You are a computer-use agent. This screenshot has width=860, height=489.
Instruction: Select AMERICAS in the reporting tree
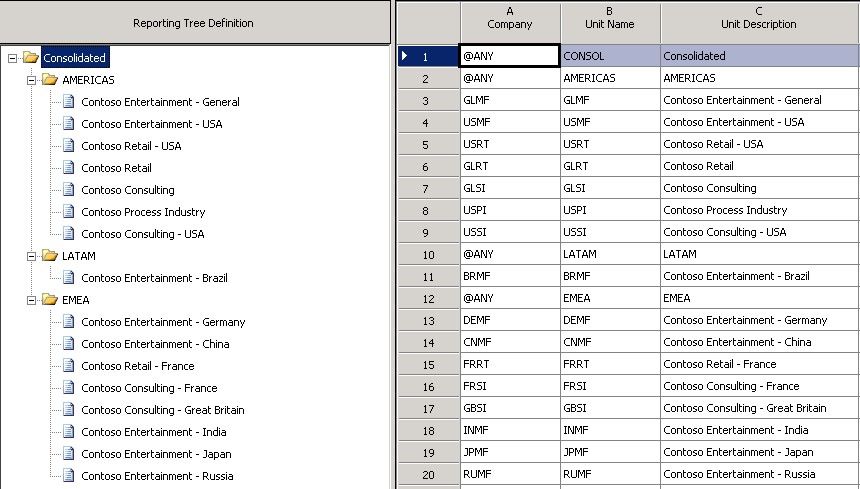(88, 80)
